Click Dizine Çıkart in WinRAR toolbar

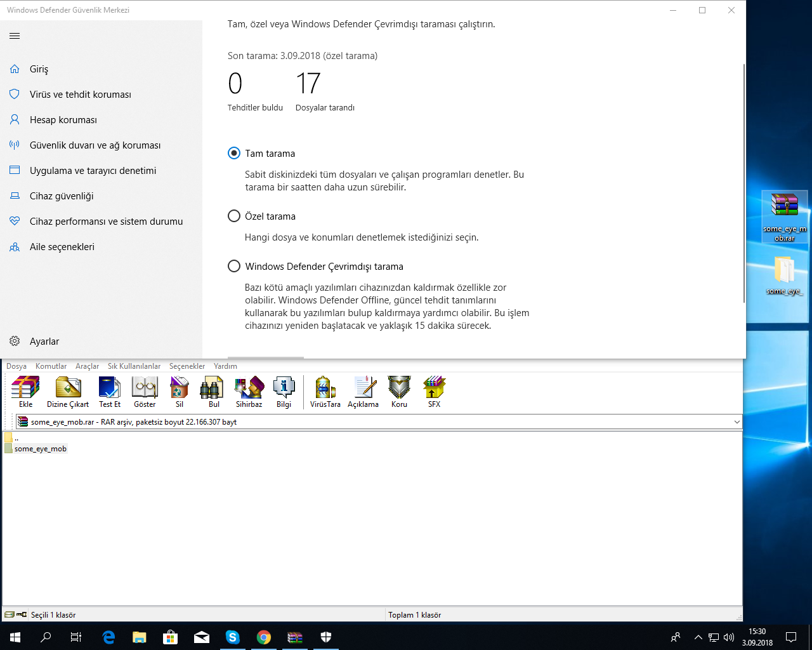[x=68, y=392]
